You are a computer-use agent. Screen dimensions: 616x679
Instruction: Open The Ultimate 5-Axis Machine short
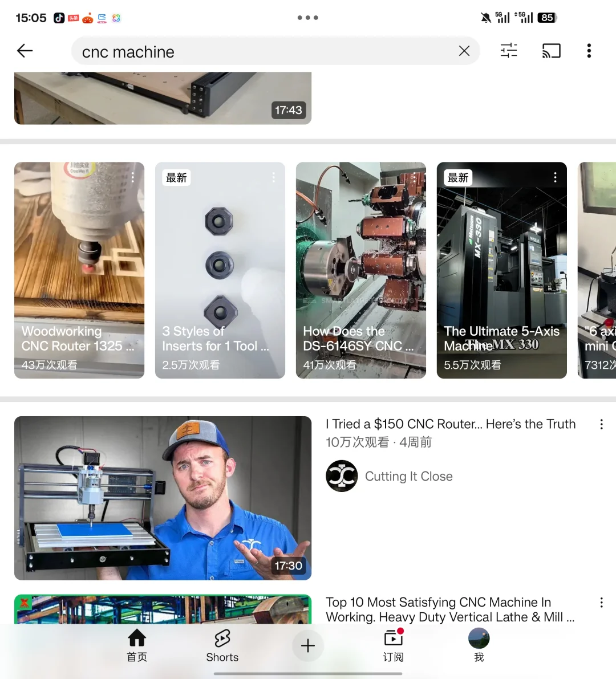501,270
